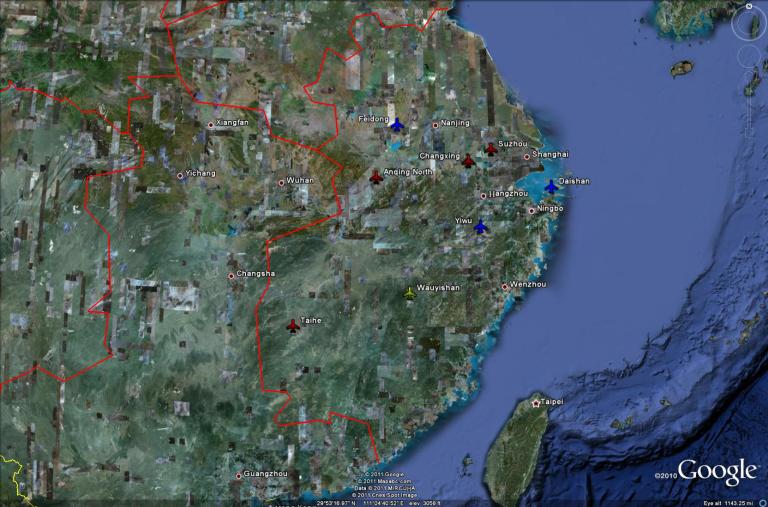Click the Wenzhou city marker
The height and width of the screenshot is (507, 768).
tap(504, 287)
